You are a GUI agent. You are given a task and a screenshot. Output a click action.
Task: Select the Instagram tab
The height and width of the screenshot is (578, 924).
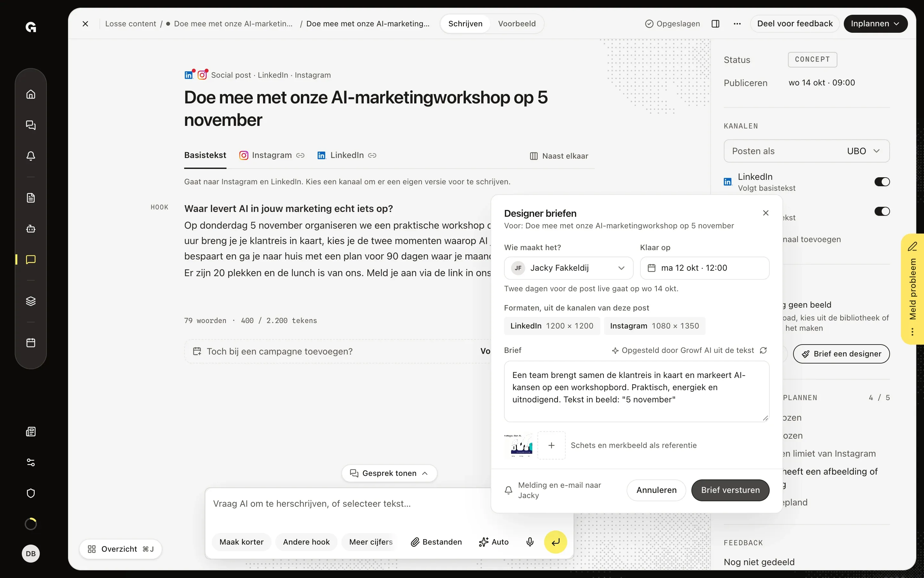tap(271, 155)
